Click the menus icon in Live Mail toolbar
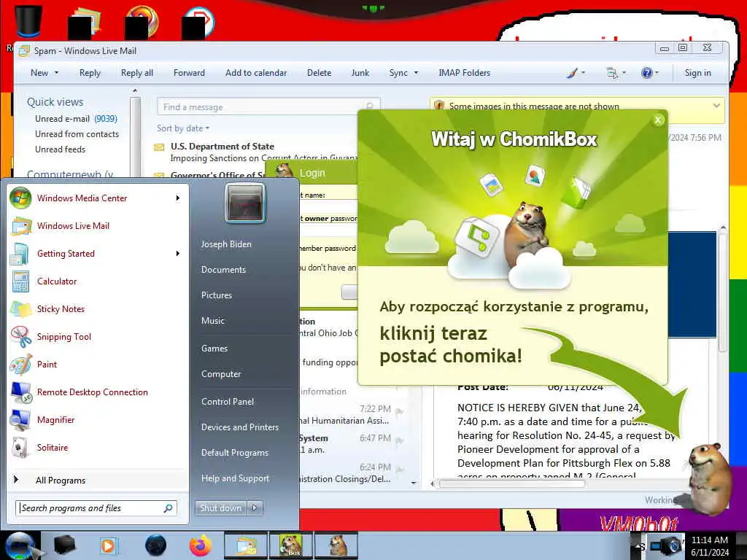This screenshot has height=560, width=747. tap(612, 73)
